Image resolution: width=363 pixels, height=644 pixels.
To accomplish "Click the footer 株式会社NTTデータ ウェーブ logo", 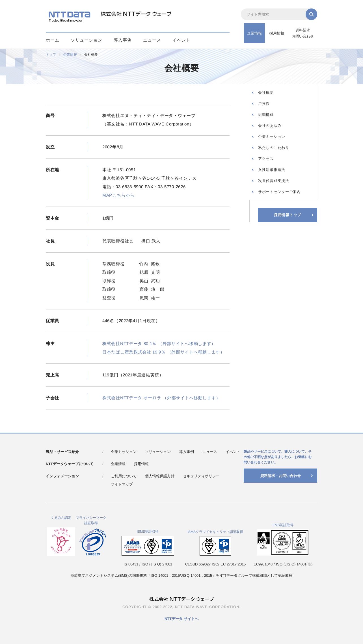I will pyautogui.click(x=181, y=599).
